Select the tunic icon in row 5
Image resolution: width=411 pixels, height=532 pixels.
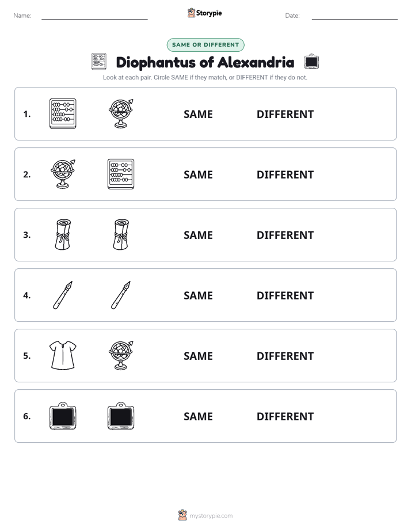click(63, 355)
